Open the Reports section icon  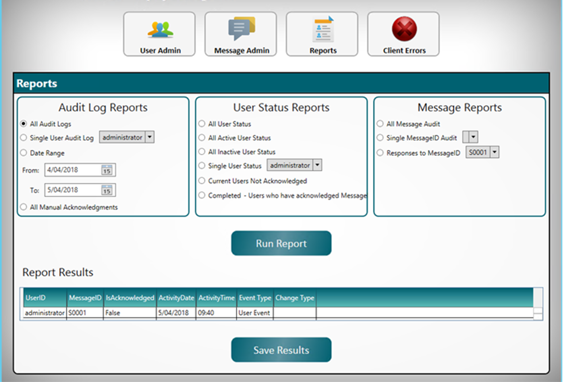[x=322, y=34]
